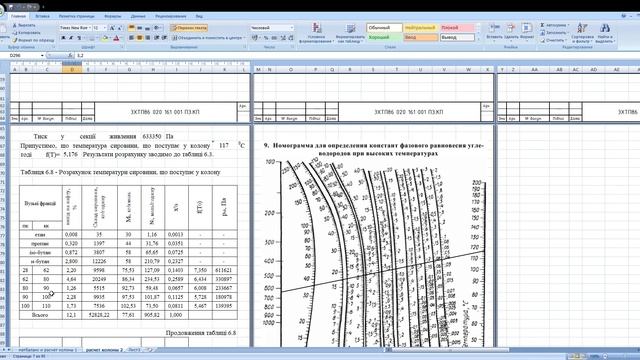Apply yellow fill color bucket

[x=104, y=38]
